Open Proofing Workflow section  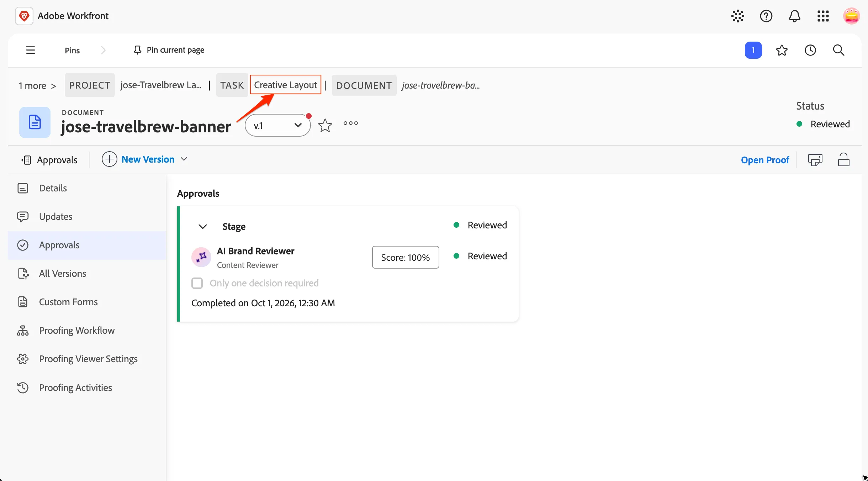[87, 331]
